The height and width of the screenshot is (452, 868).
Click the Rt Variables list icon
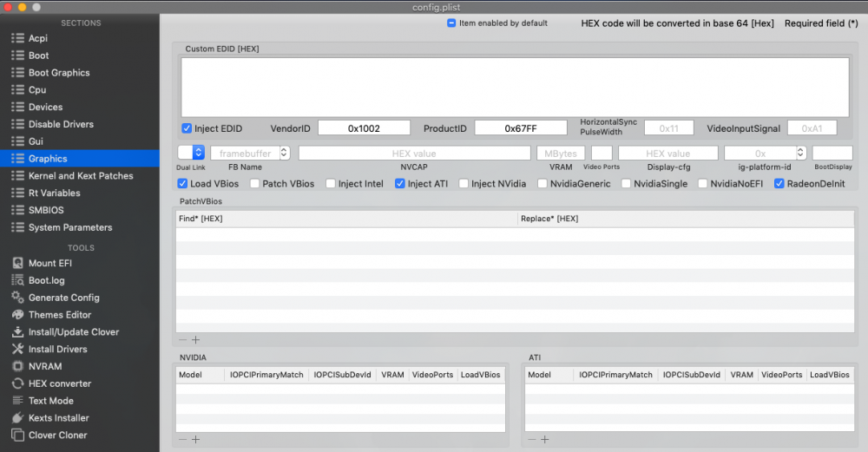pyautogui.click(x=17, y=193)
